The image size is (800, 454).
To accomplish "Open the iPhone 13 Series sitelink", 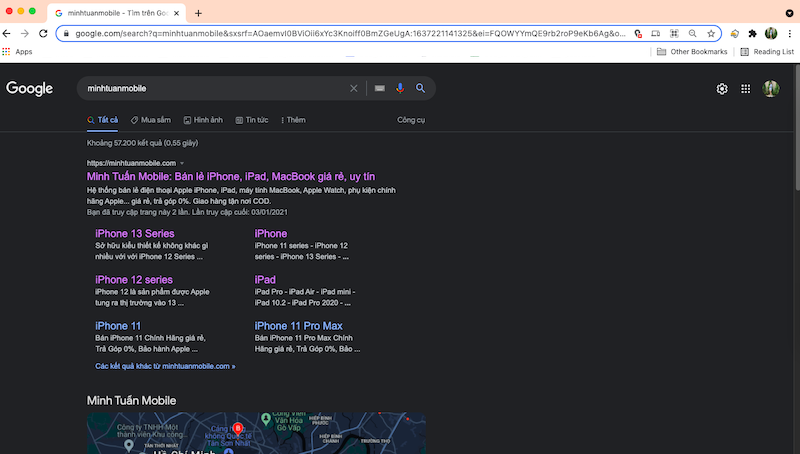I will tap(135, 234).
